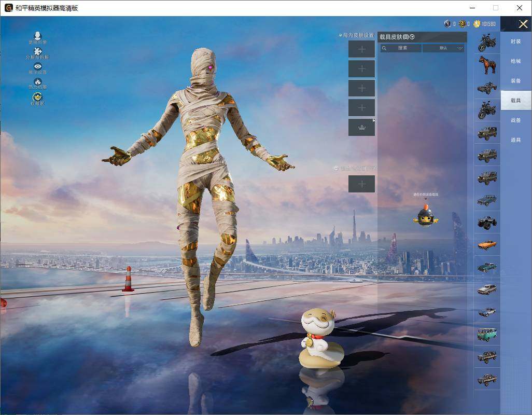Viewport: 532px width, 415px height.
Task: Click the plus slot just above the crown slot
Action: tap(362, 107)
